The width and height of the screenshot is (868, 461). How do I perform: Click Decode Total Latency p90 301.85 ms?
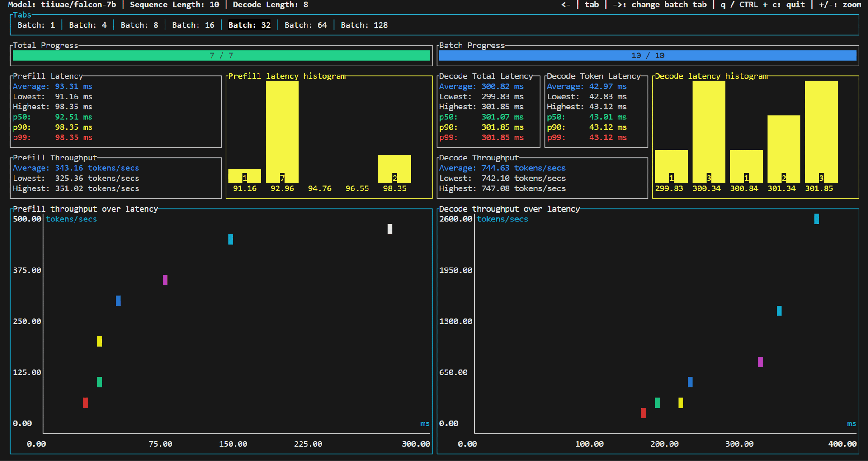[481, 127]
